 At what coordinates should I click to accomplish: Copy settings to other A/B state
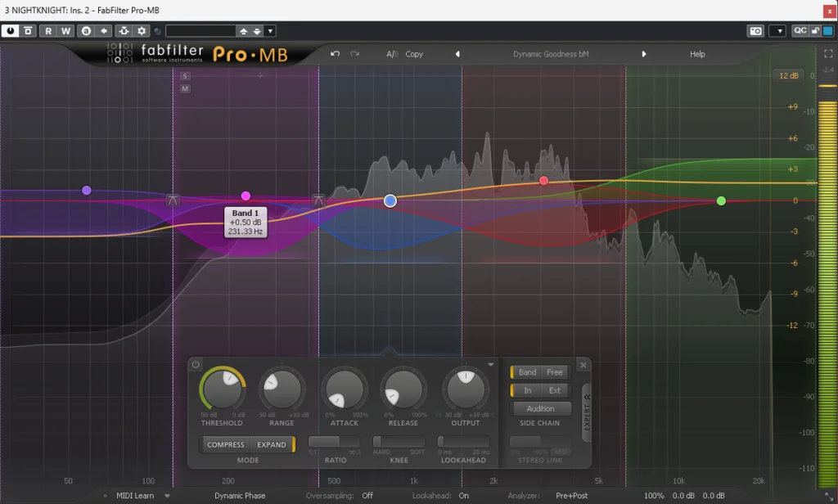[414, 54]
